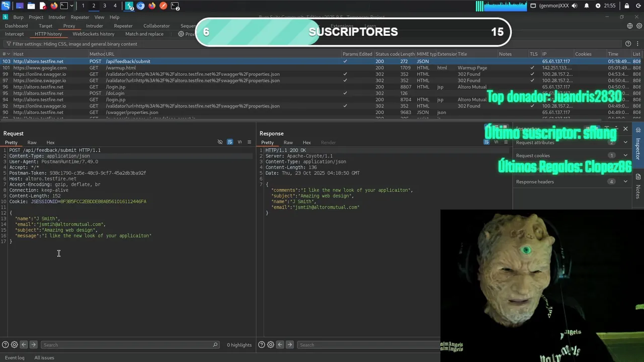Switch to workspace 3
Screen dimensions: 644x362
[x=104, y=6]
